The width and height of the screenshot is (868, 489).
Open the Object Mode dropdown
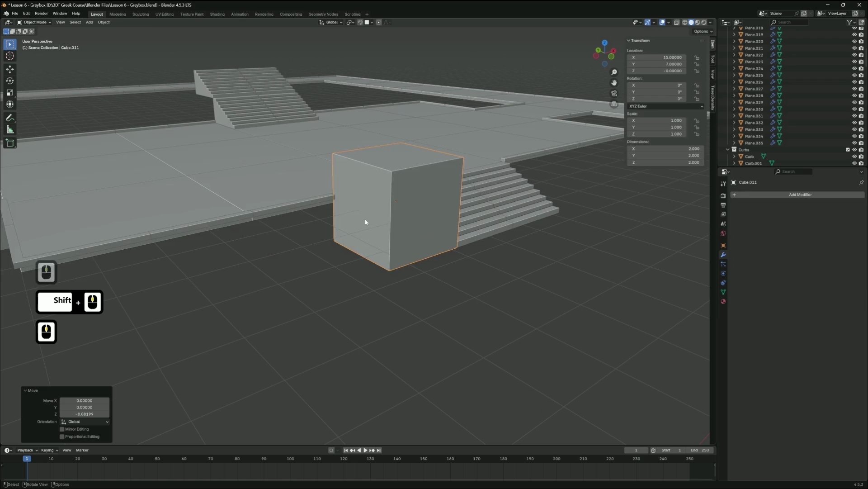34,22
